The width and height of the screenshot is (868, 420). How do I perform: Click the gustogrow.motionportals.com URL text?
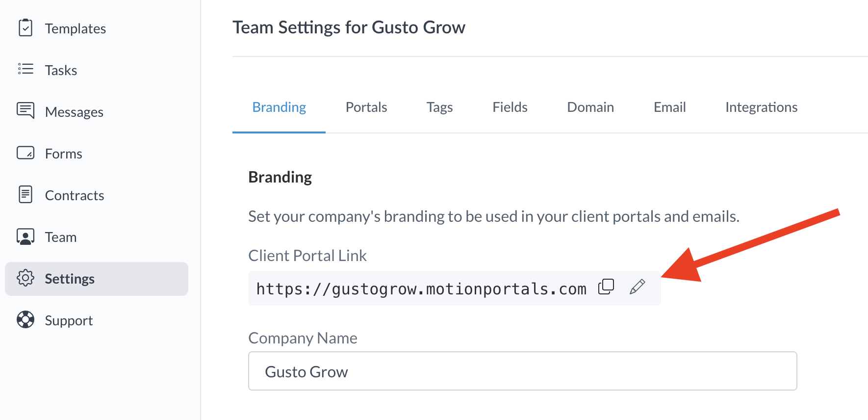point(421,289)
